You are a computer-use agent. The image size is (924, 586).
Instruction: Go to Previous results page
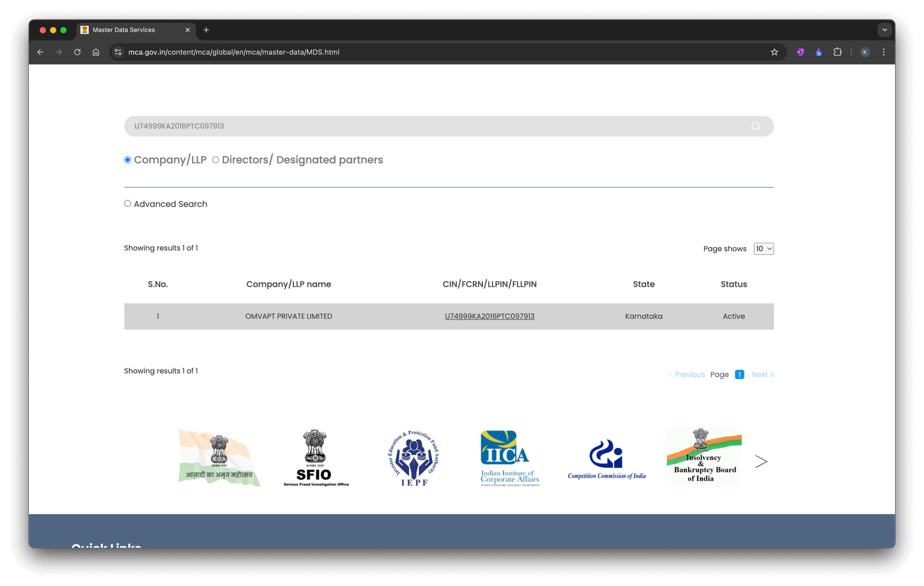point(687,375)
